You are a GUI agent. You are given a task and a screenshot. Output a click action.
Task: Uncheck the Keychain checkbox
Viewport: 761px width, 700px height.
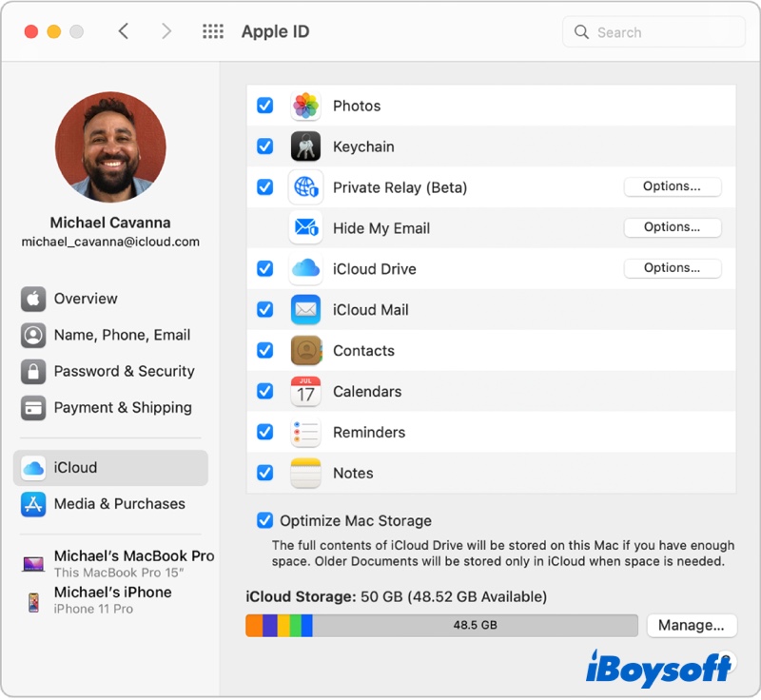click(x=265, y=146)
